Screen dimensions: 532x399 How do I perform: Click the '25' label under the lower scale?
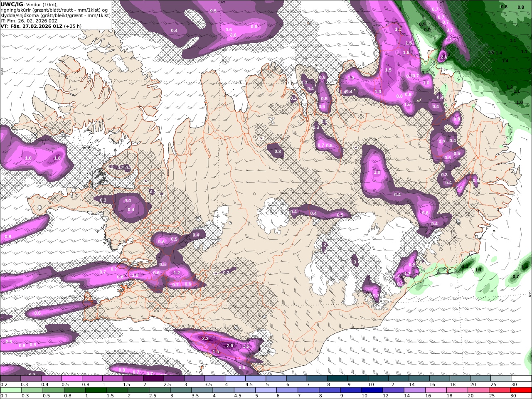tap(492, 396)
